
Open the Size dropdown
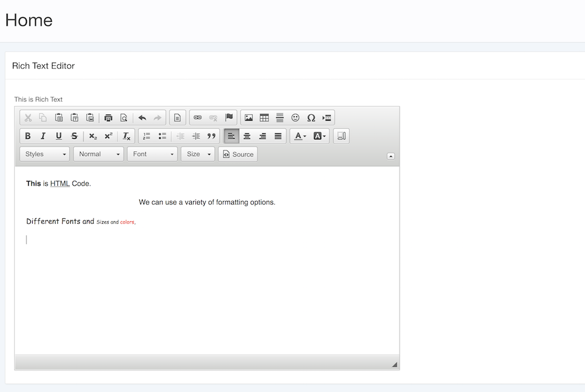point(197,154)
